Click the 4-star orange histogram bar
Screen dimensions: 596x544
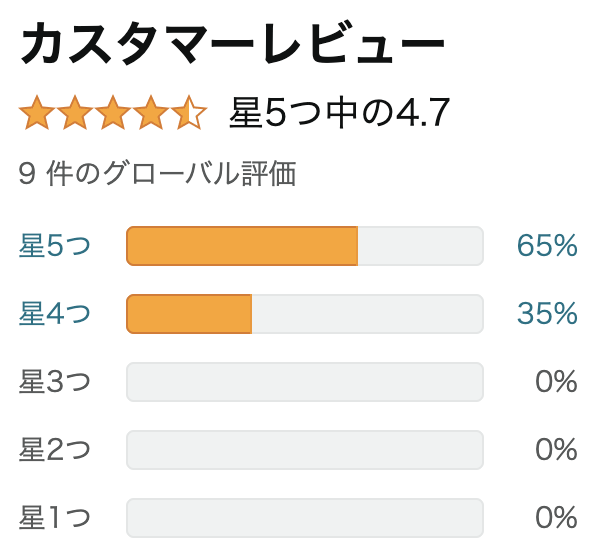coord(305,314)
